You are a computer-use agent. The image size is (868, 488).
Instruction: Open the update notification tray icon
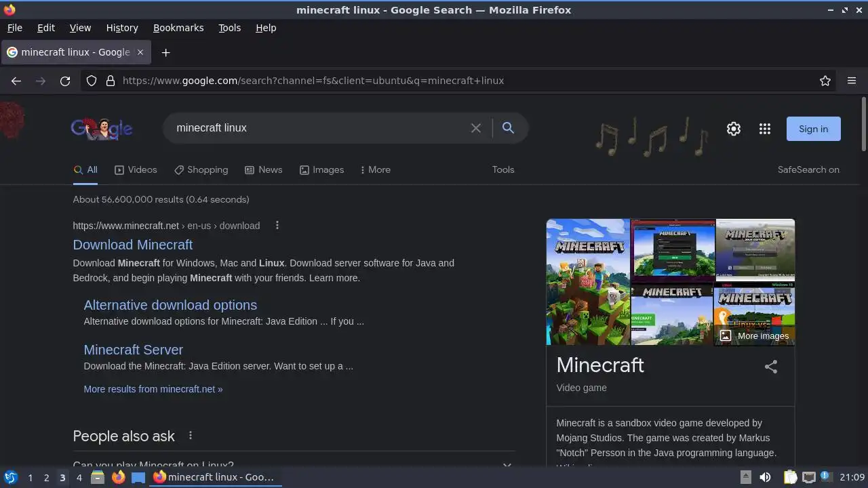click(x=826, y=477)
